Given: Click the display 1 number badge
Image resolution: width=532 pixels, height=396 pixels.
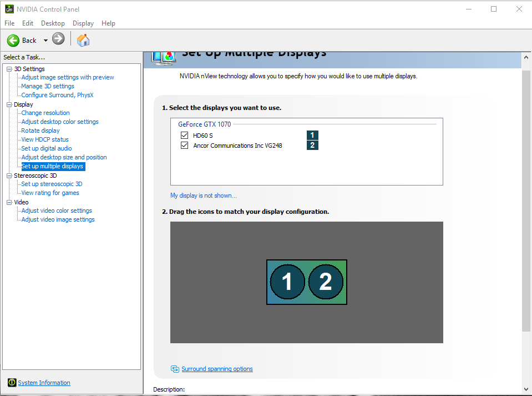Looking at the screenshot, I should 312,135.
